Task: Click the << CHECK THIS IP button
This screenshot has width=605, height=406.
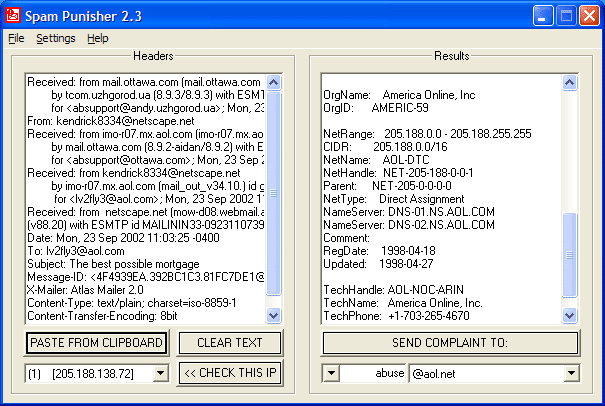Action: (230, 373)
